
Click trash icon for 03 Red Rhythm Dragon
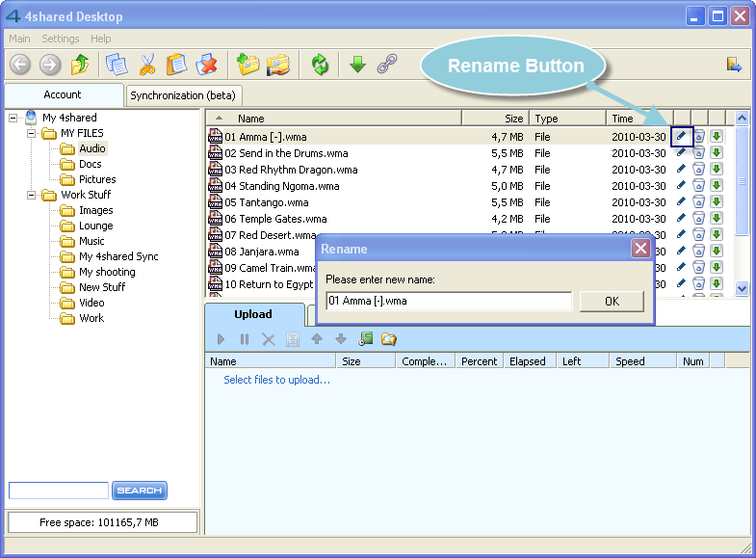tap(698, 170)
